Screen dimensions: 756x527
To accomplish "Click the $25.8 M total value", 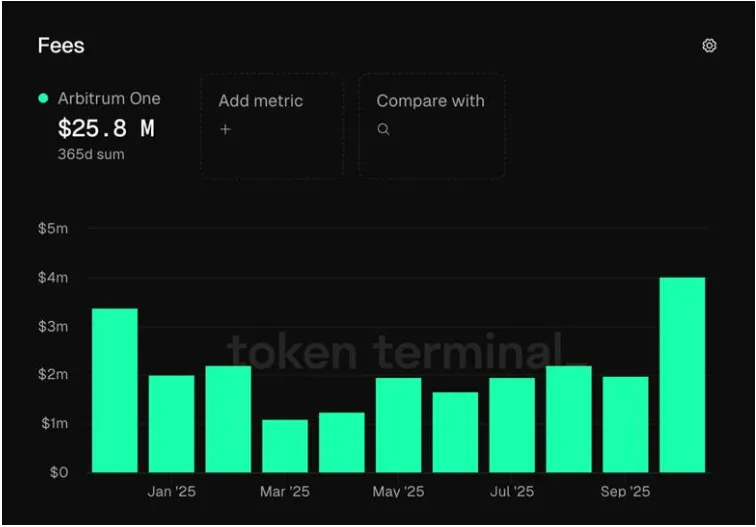I will [105, 128].
